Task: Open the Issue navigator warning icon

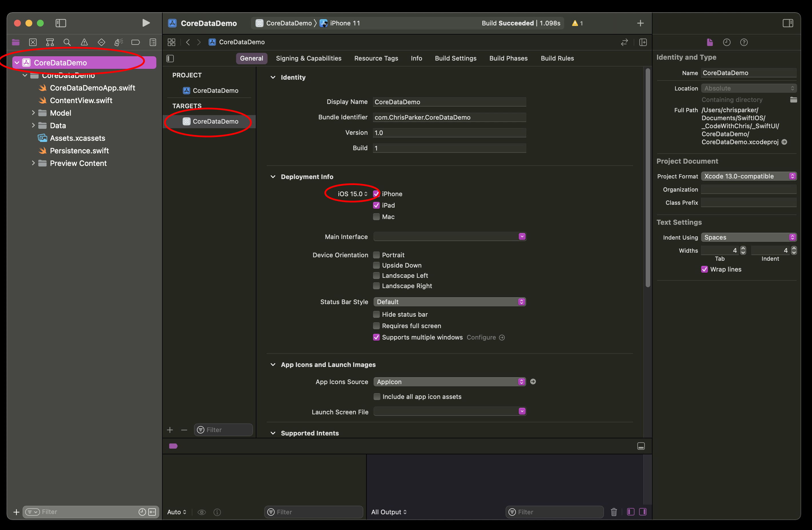Action: [84, 42]
